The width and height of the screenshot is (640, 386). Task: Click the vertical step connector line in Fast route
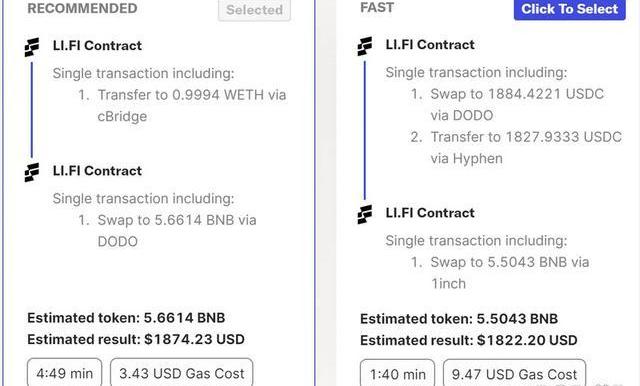pyautogui.click(x=365, y=131)
